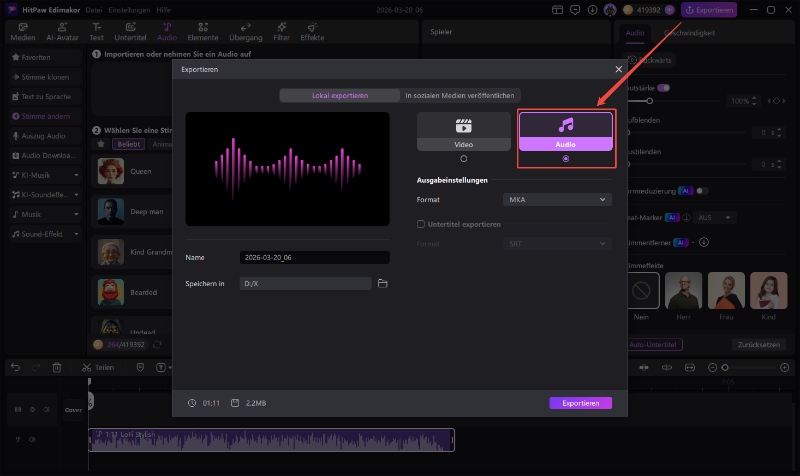Enable the Untertitel exportieren checkbox

[420, 224]
